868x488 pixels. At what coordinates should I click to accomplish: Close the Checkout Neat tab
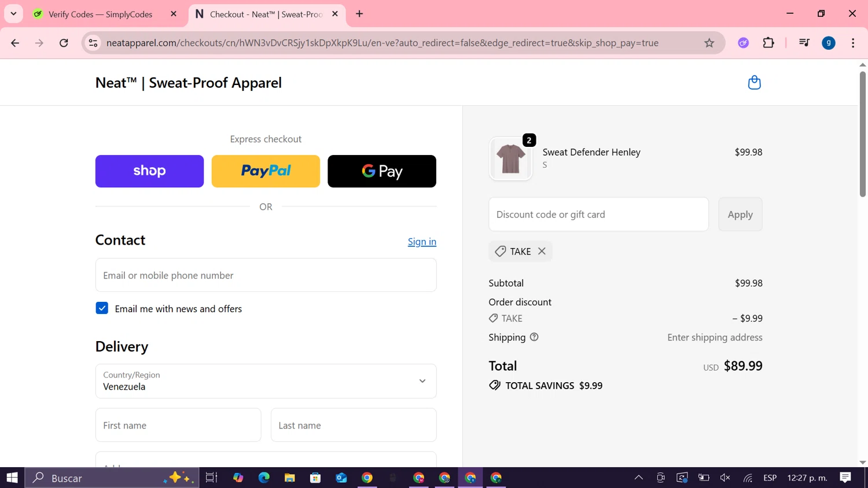coord(335,14)
